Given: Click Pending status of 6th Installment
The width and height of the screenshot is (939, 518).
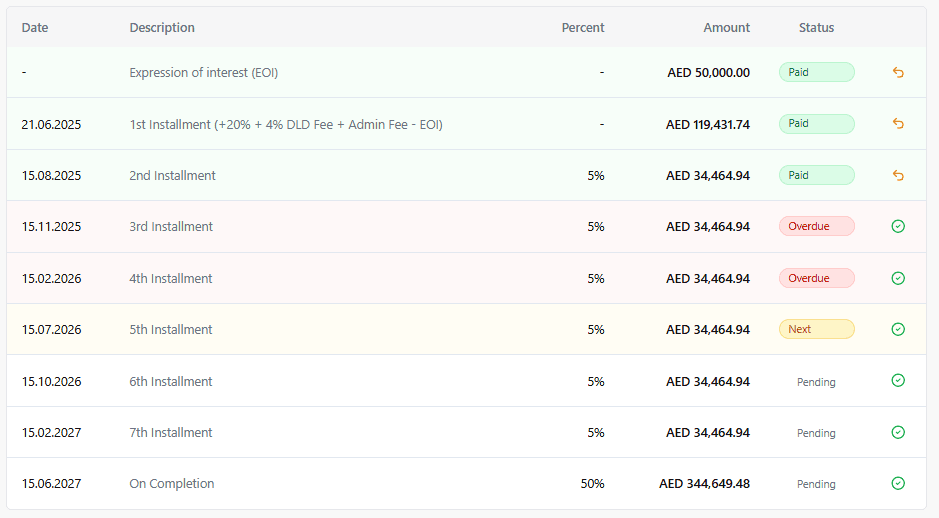Looking at the screenshot, I should tap(816, 382).
